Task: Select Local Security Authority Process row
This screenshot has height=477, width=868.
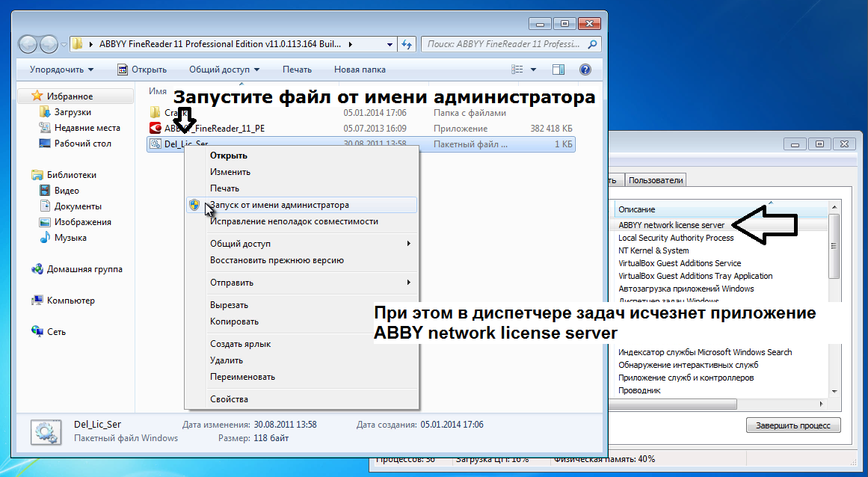Action: [x=676, y=238]
